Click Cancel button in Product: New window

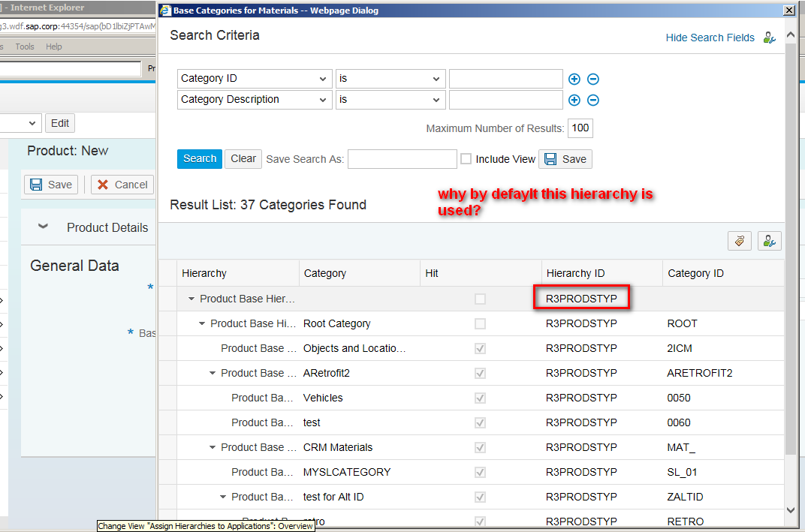(122, 185)
